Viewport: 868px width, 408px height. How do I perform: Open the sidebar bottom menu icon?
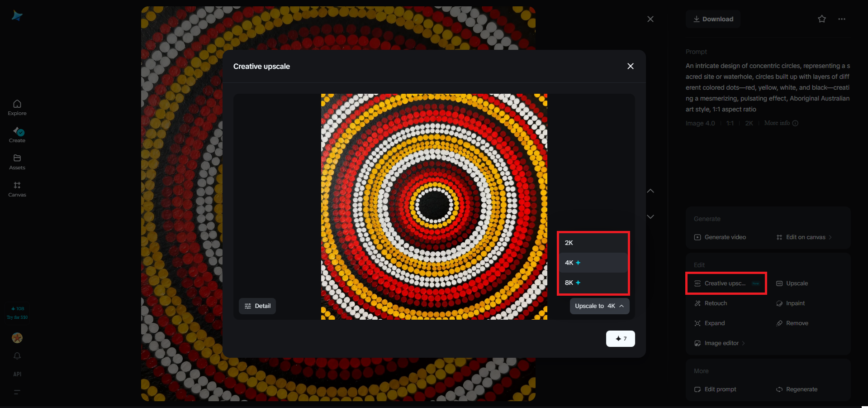click(x=17, y=392)
